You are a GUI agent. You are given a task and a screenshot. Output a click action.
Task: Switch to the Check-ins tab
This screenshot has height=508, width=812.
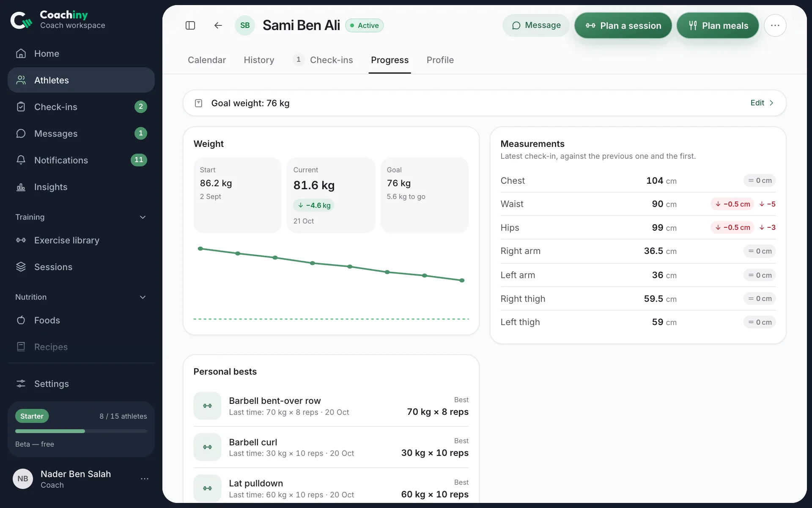pyautogui.click(x=323, y=60)
